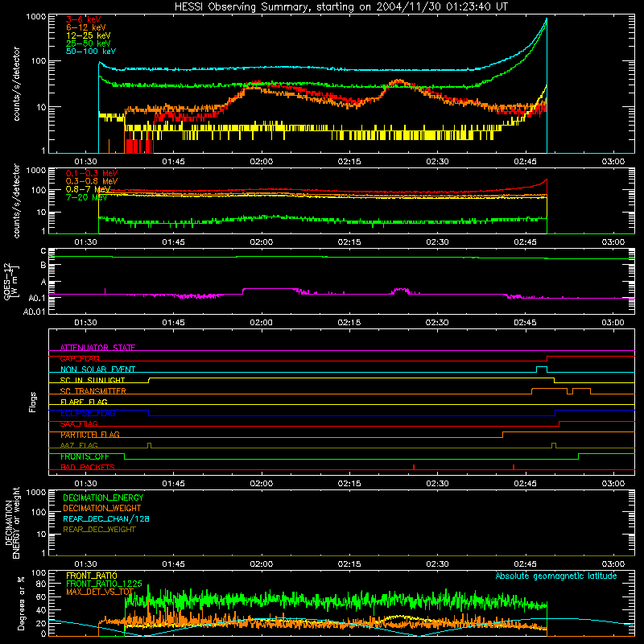Click the 02:00 tick under the top plot

coord(261,162)
